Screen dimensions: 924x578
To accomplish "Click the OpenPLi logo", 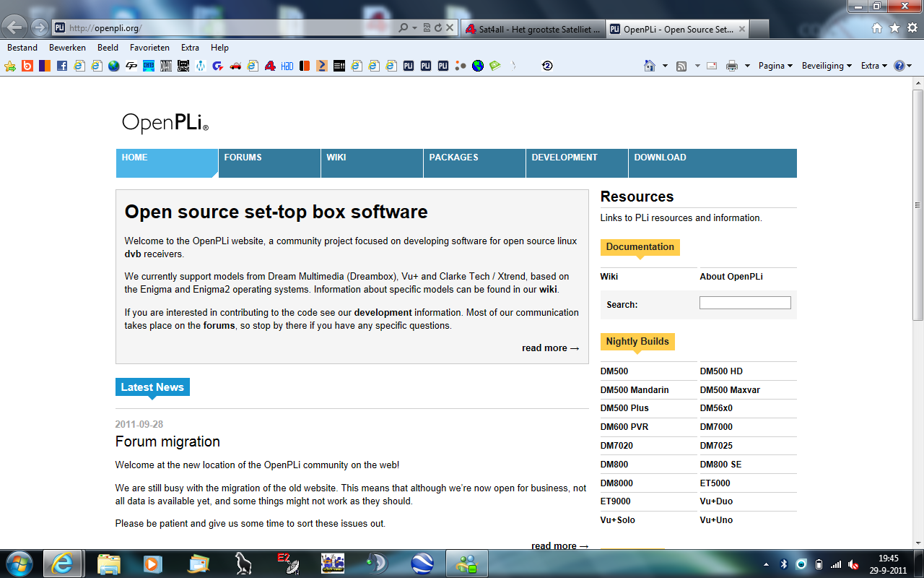I will [x=165, y=123].
